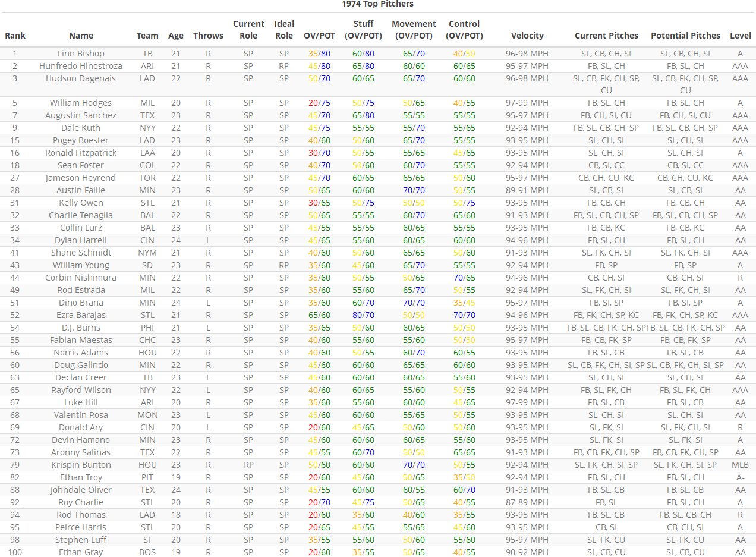
Task: Select Krispin Bunton name
Action: [81, 465]
